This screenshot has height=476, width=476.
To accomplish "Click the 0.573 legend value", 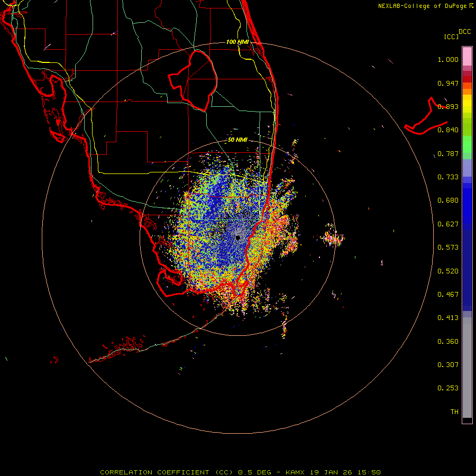I will [x=448, y=248].
